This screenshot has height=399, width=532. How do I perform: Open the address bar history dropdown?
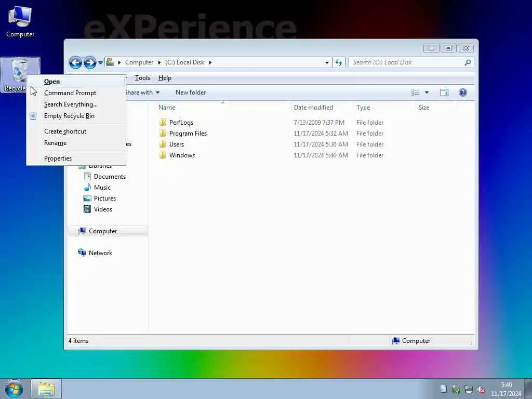pyautogui.click(x=327, y=62)
